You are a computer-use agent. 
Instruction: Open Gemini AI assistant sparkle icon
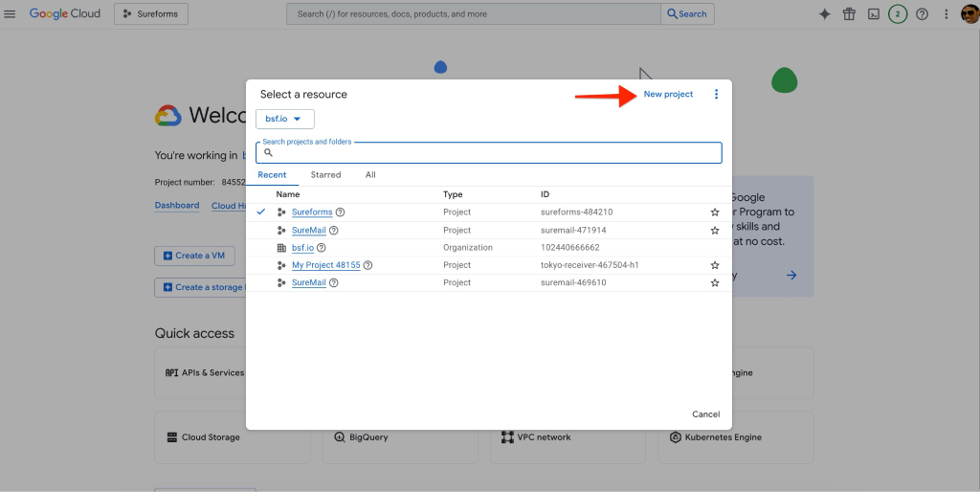click(824, 14)
